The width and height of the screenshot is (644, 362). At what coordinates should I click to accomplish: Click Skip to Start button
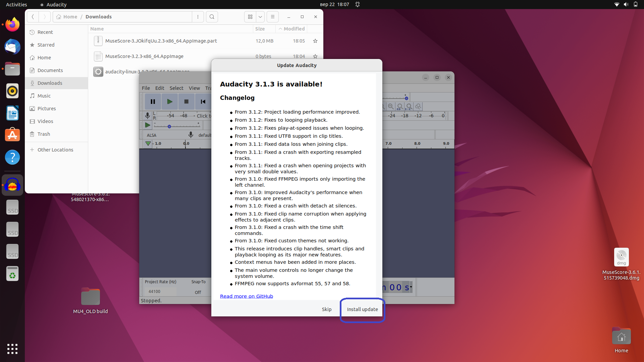203,102
